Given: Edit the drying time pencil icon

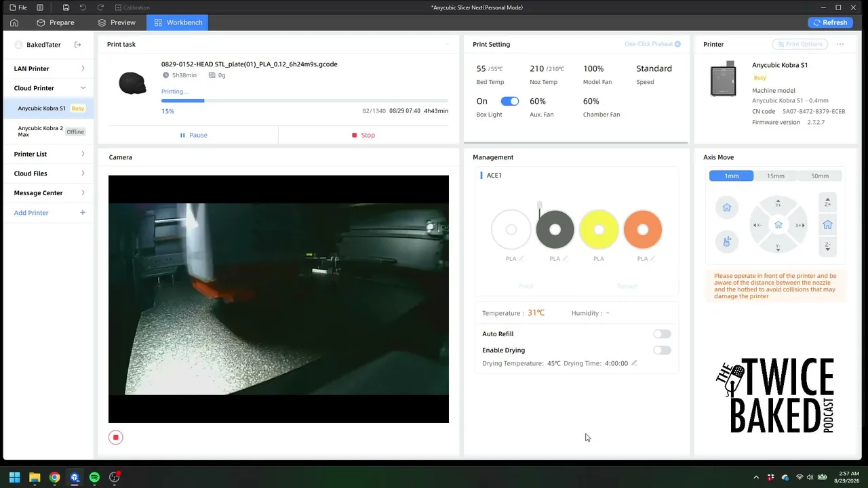Looking at the screenshot, I should (634, 363).
